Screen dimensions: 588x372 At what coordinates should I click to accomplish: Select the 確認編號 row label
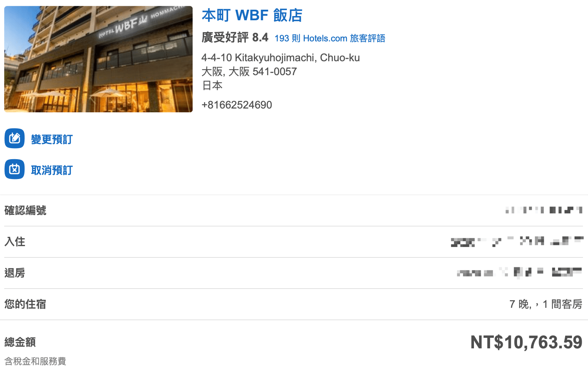(x=25, y=210)
